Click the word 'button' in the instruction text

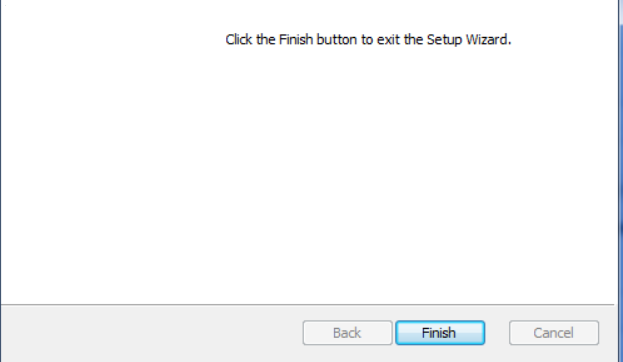[337, 40]
